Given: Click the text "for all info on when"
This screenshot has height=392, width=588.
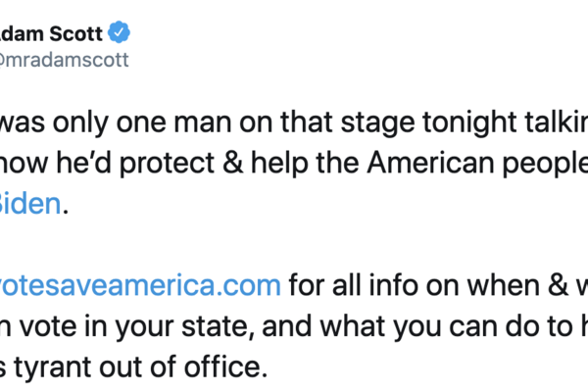Looking at the screenshot, I should [393, 287].
